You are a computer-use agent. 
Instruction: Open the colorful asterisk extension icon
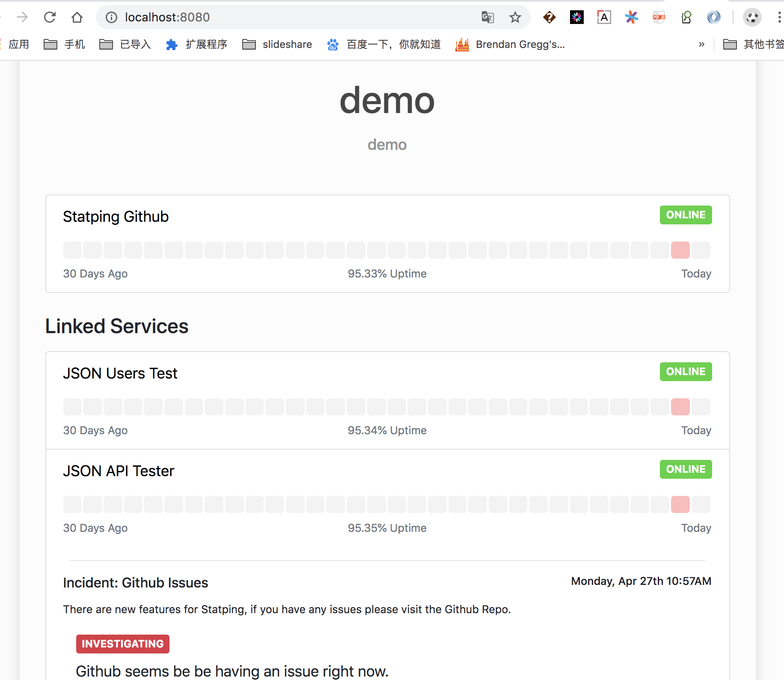[631, 17]
